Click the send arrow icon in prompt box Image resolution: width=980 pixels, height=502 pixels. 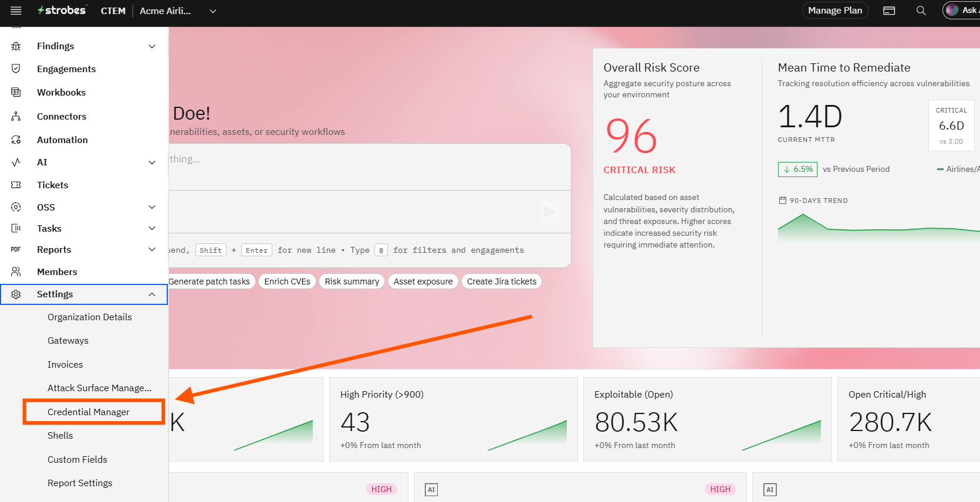549,212
